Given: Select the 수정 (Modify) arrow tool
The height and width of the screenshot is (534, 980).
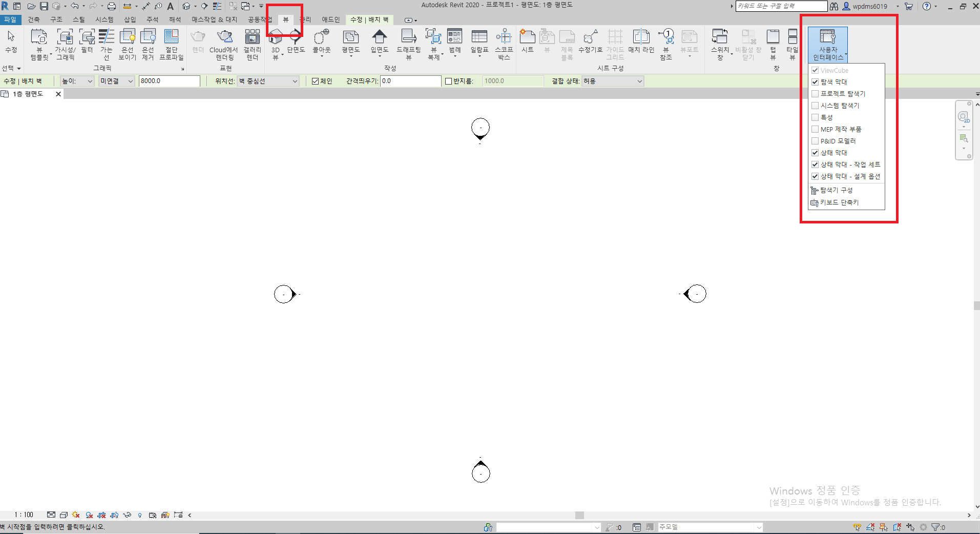Looking at the screenshot, I should click(x=11, y=42).
